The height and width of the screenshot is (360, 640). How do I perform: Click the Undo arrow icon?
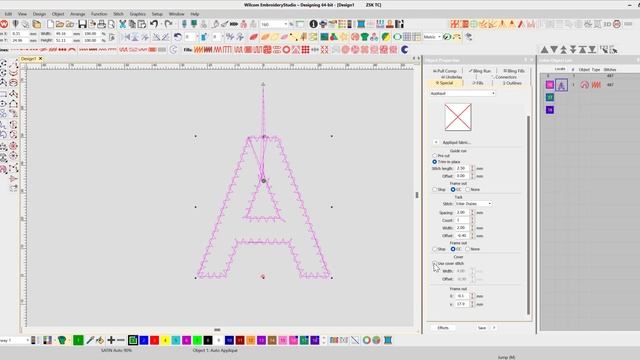(154, 24)
